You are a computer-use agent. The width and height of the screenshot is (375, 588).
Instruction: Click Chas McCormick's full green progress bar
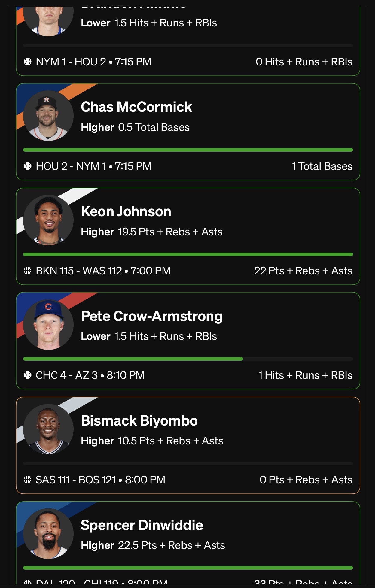coord(188,150)
